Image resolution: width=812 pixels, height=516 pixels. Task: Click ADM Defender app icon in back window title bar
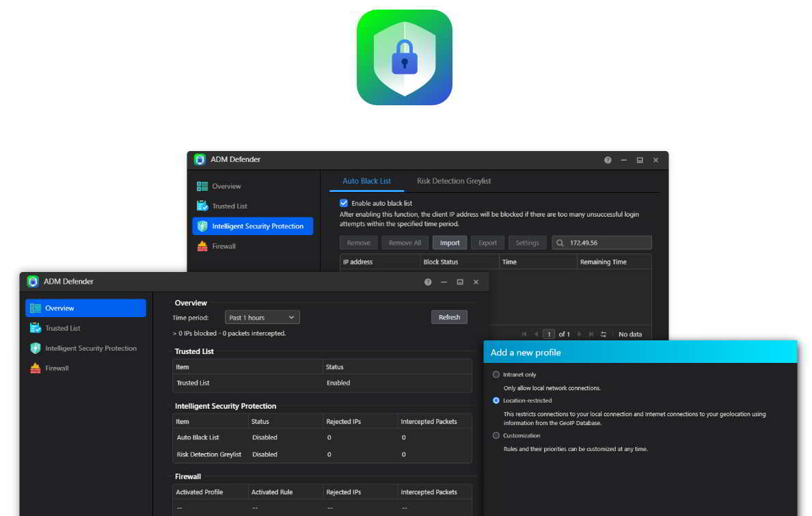200,159
